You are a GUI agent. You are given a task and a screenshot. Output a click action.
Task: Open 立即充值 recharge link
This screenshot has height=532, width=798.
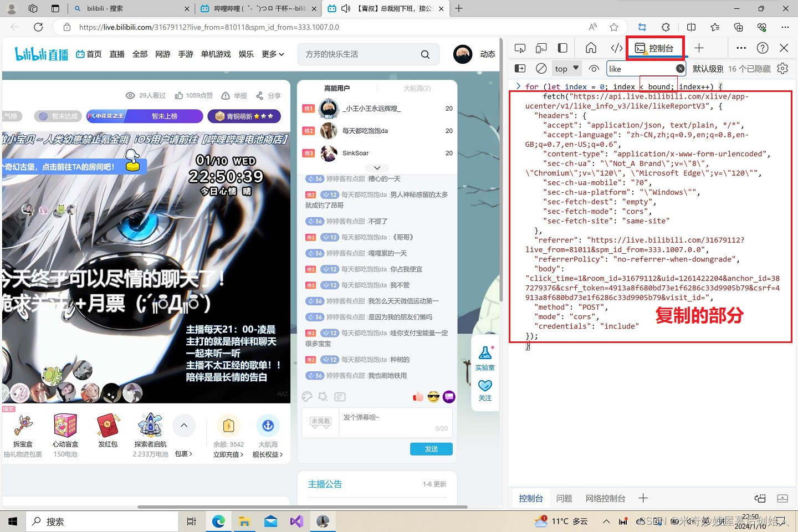point(228,454)
